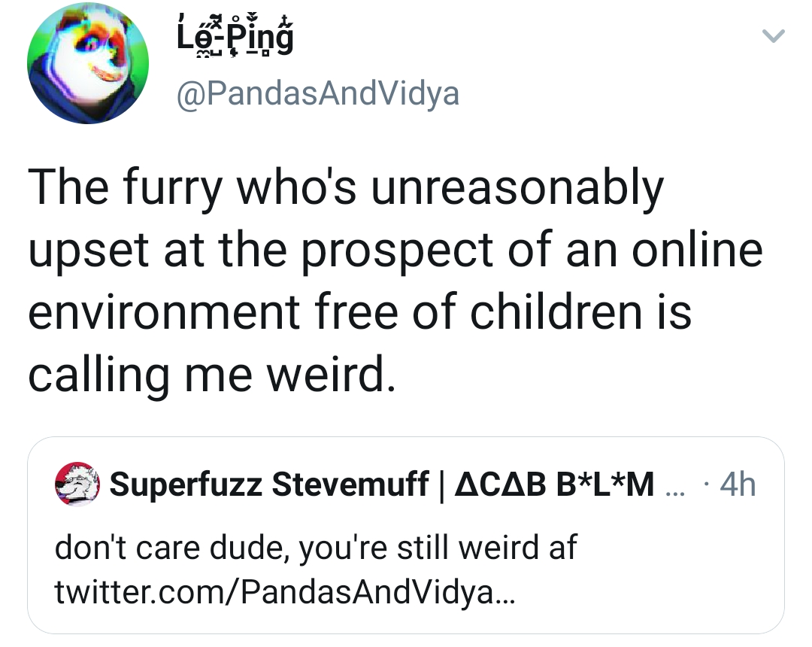Click the word "online" in main tweet

696,249
